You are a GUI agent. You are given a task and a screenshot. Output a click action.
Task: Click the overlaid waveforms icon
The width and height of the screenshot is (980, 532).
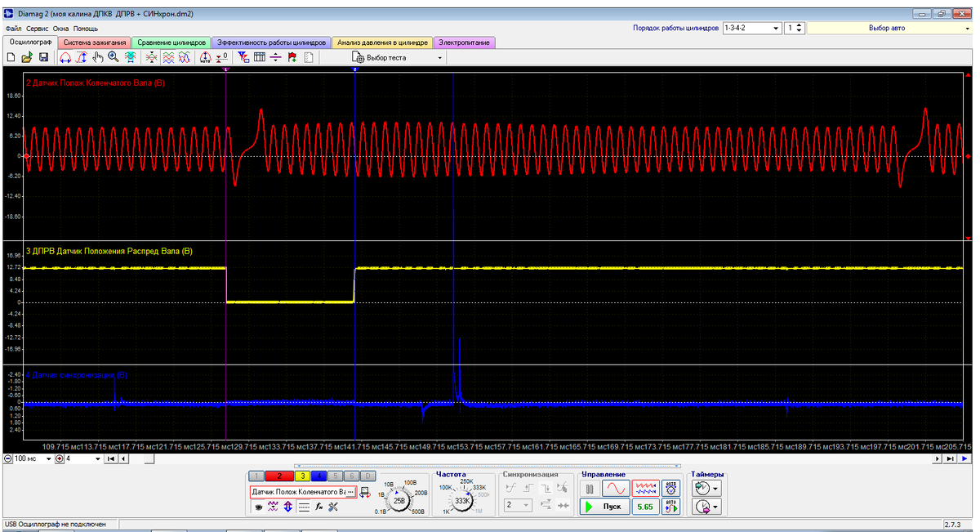[185, 57]
